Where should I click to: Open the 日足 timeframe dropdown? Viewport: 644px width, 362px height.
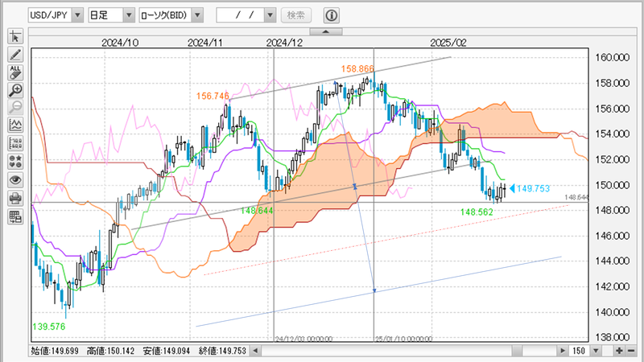point(129,15)
